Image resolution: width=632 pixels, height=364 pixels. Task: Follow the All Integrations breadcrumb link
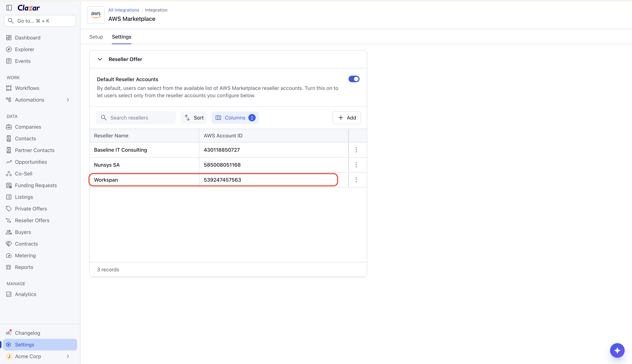pos(124,10)
